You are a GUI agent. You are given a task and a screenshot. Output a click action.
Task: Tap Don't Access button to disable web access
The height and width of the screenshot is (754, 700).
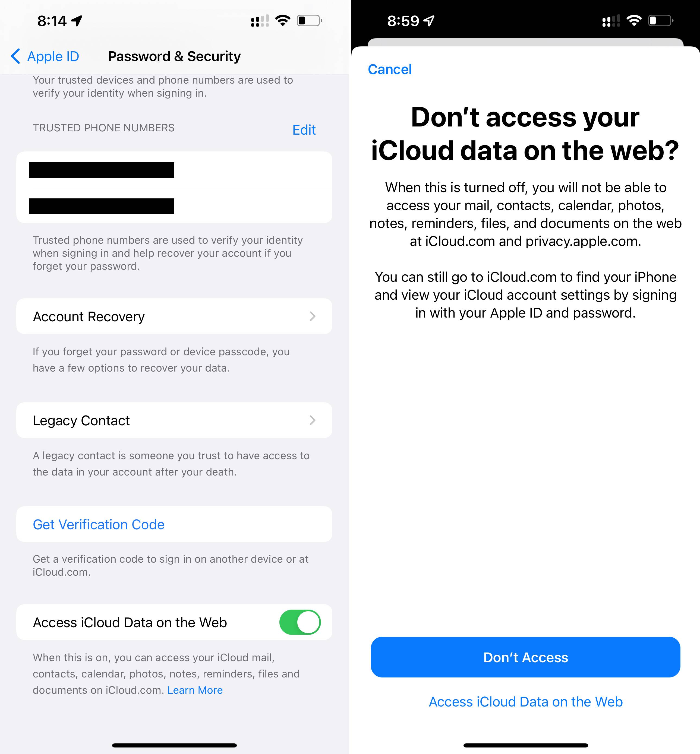pos(526,657)
